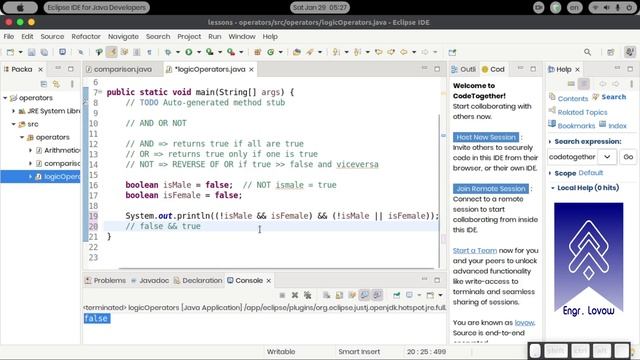Click the Save icon in toolbar
640x360 pixels.
(31, 52)
